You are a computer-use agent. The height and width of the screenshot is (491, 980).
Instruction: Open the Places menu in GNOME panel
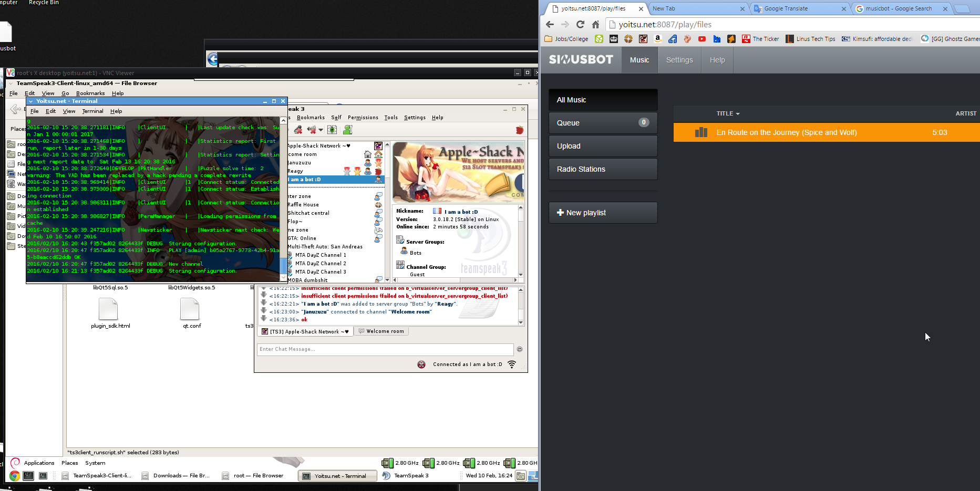pyautogui.click(x=69, y=463)
